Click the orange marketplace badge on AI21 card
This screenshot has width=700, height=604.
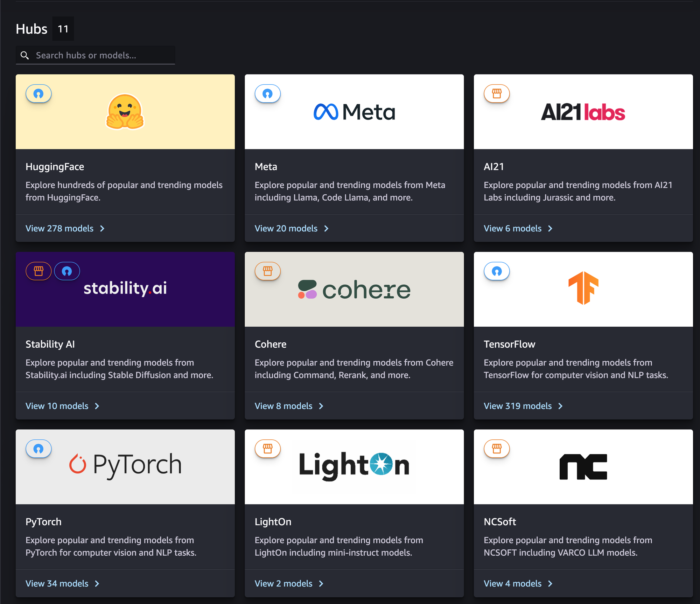(497, 94)
